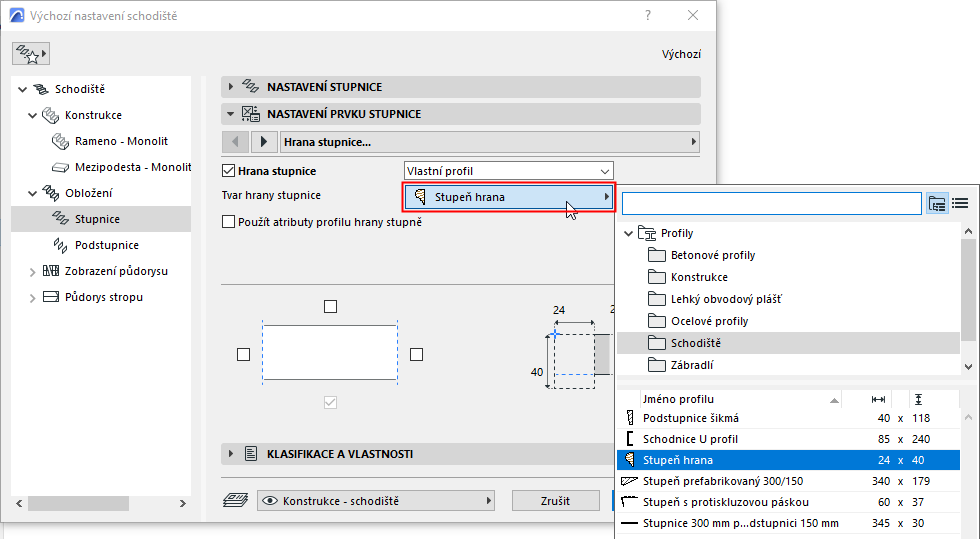Tick the checkbox above the tread preview

(331, 306)
